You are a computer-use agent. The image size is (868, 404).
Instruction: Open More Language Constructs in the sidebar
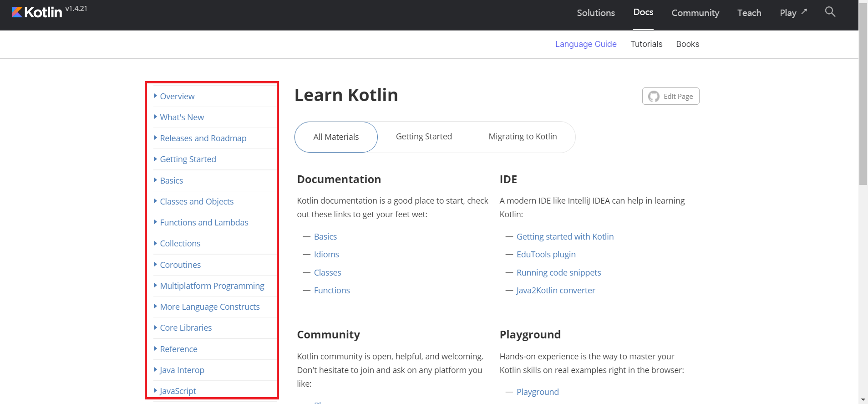[x=210, y=307]
